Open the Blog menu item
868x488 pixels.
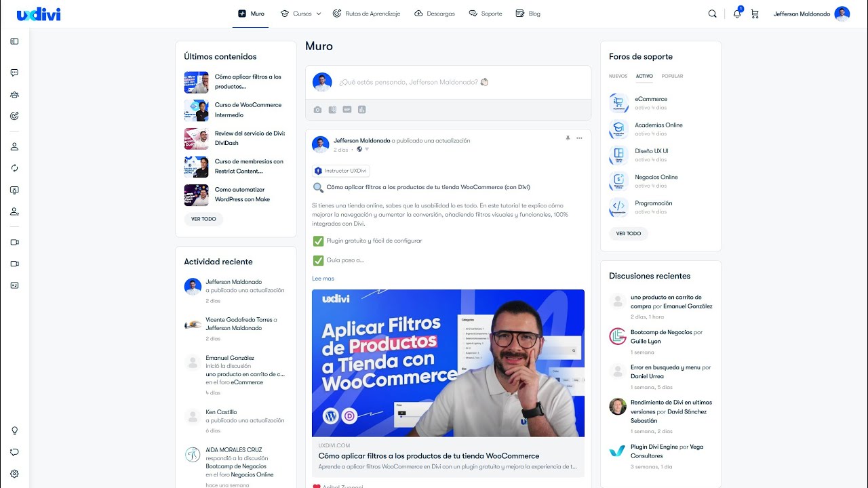click(x=528, y=14)
